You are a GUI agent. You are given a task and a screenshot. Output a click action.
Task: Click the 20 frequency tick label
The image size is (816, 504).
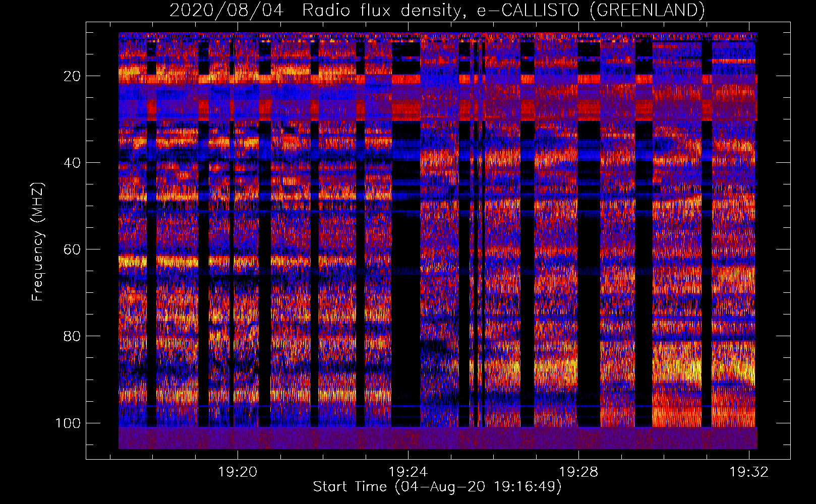tap(72, 76)
